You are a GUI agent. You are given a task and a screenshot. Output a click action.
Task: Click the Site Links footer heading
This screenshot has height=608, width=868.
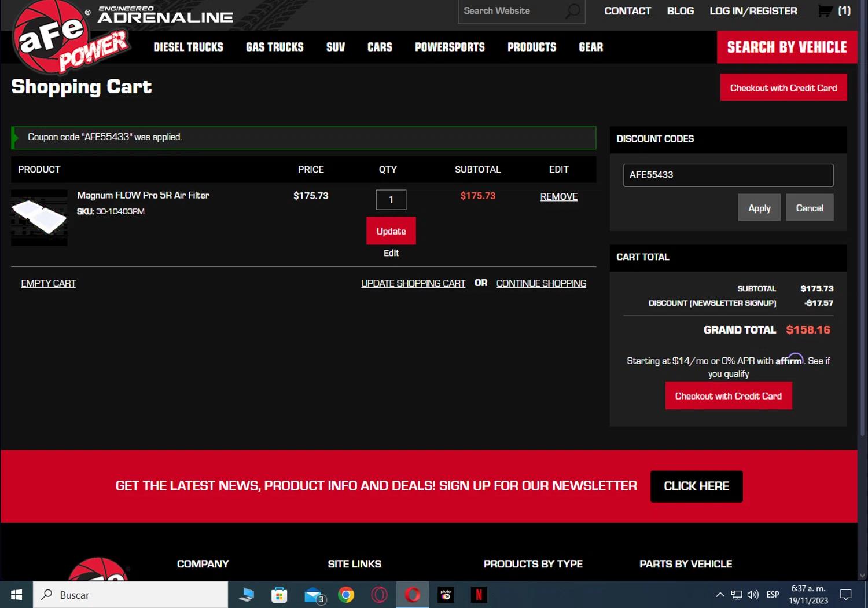click(355, 564)
